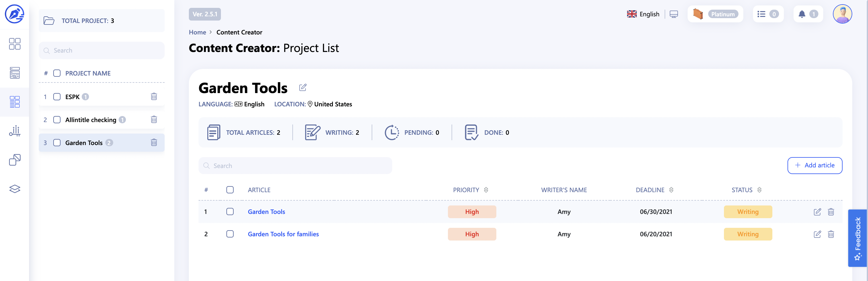Go to Home breadcrumb
Screen dimensions: 868x281
point(197,32)
